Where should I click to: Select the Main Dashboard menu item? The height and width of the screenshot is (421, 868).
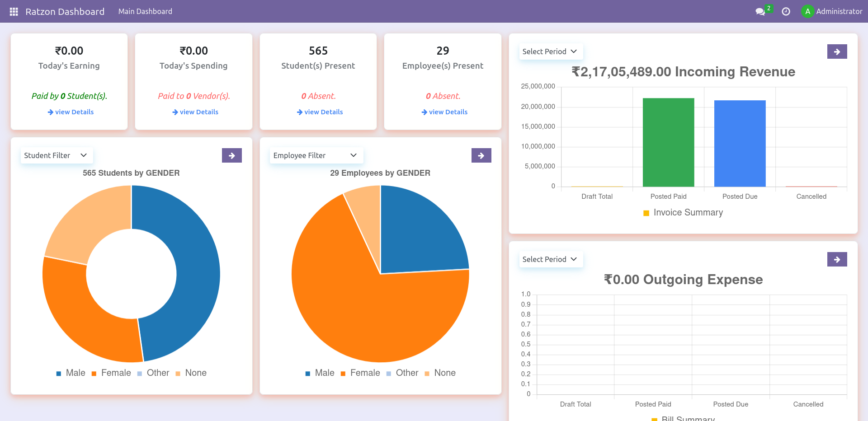[145, 11]
